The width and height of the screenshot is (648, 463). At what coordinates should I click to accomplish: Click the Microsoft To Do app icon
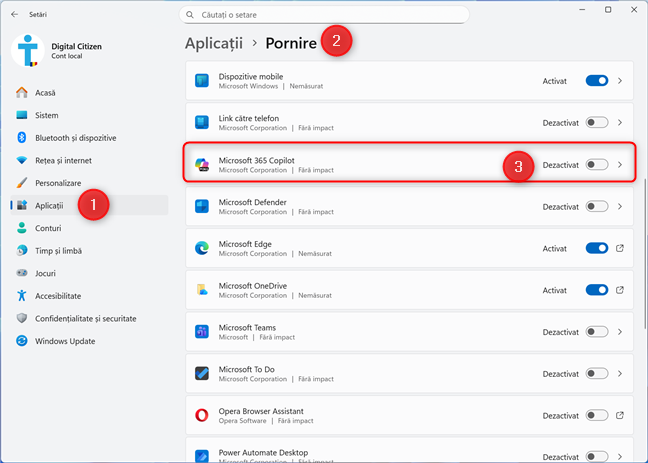tap(202, 373)
